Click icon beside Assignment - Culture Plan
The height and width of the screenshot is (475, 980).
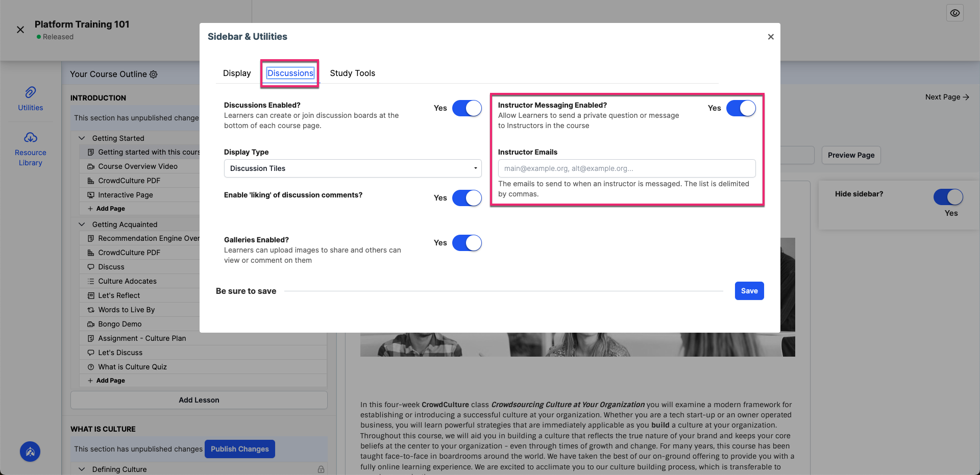[91, 338]
